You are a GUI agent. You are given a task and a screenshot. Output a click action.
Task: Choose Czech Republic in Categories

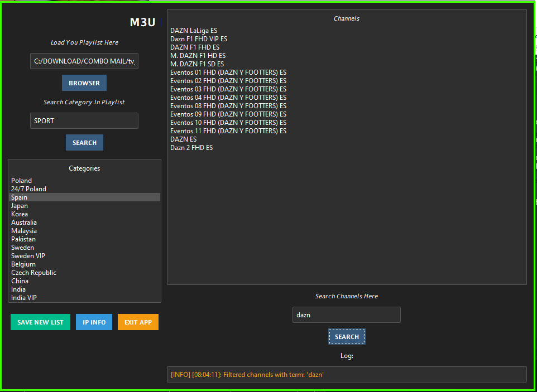(85, 273)
